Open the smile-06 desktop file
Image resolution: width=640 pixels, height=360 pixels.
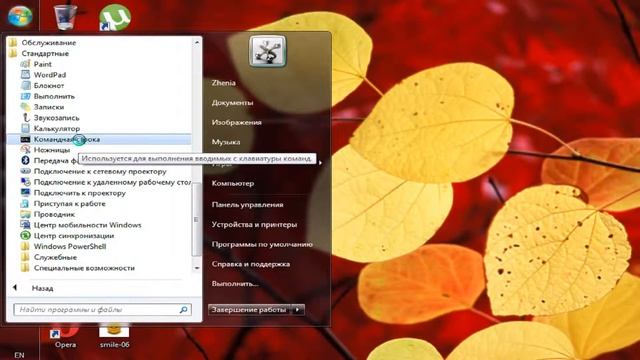click(114, 336)
